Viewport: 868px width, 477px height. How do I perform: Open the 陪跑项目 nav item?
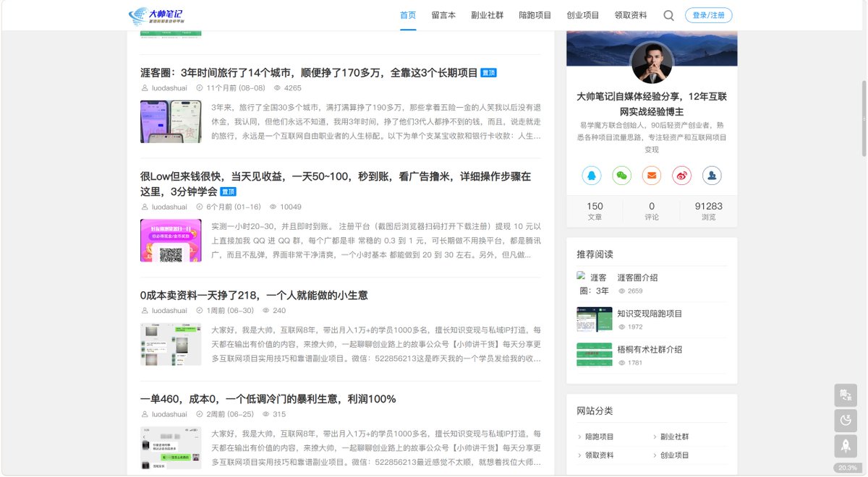(535, 15)
